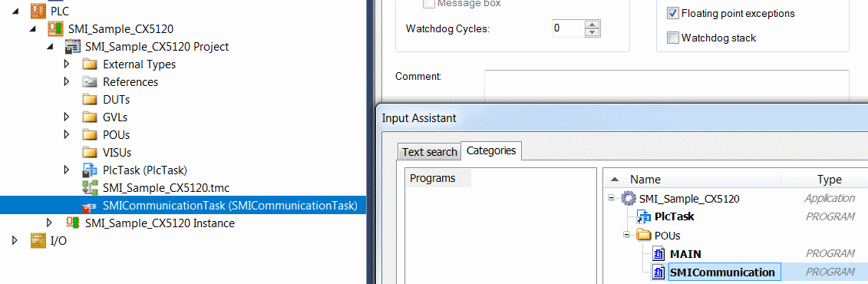Click the References folder icon
This screenshot has height=284, width=868.
pyautogui.click(x=91, y=82)
